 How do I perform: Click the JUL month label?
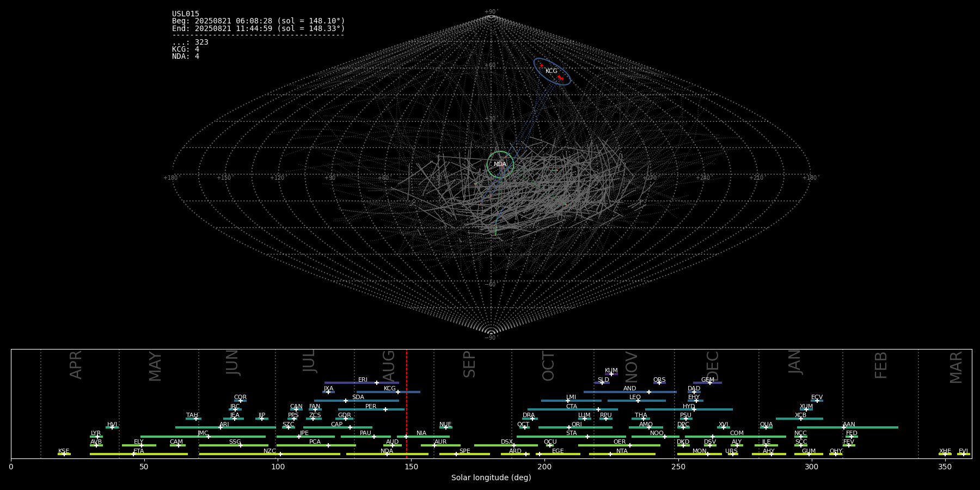click(309, 361)
